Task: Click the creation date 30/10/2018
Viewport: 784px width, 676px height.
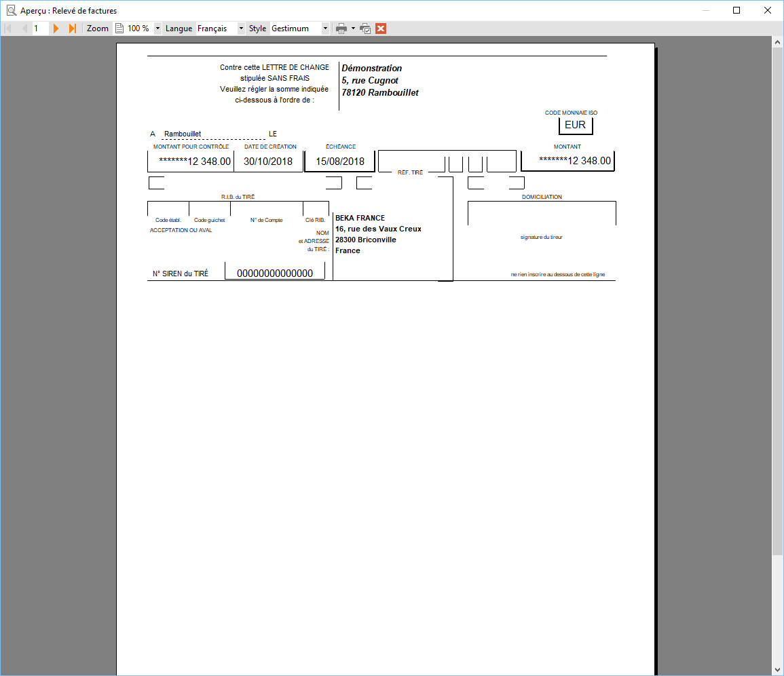Action: [268, 162]
